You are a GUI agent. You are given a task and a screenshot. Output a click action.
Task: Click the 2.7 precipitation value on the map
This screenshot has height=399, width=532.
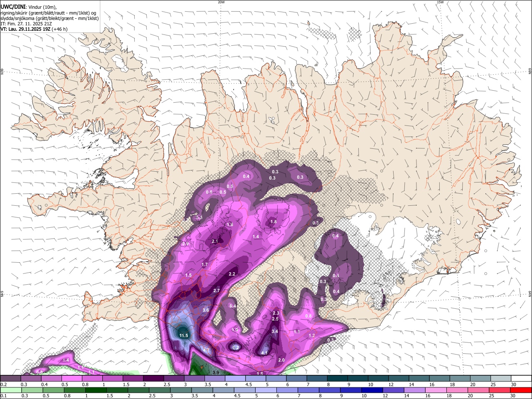(217, 291)
